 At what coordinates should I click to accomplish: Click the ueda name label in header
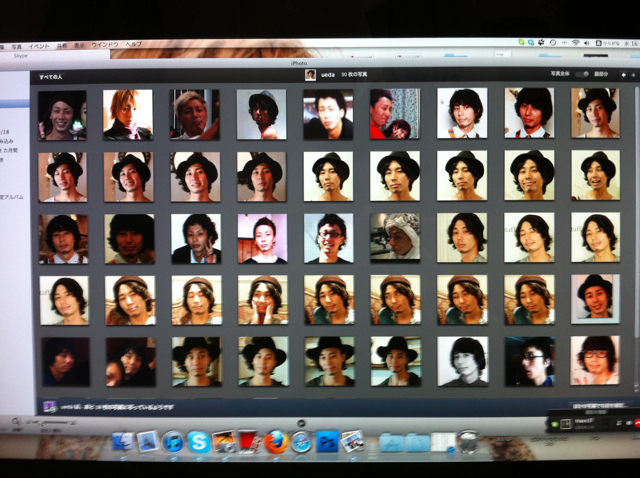[x=328, y=75]
